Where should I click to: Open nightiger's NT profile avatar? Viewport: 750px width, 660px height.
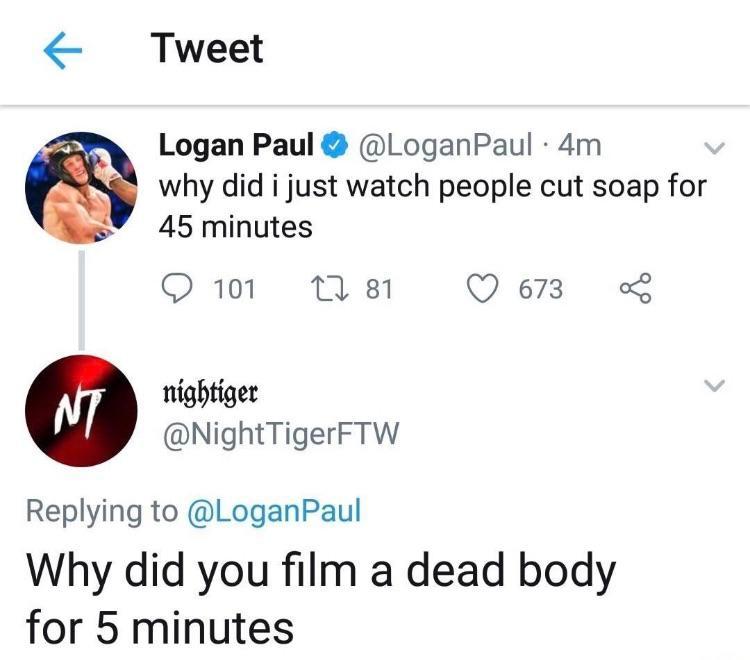[79, 411]
